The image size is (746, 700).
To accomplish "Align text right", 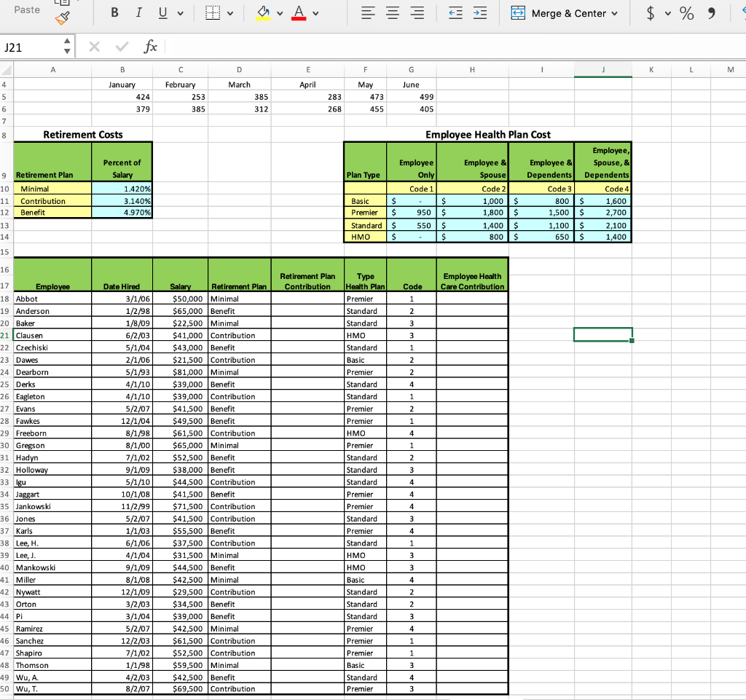I will (417, 13).
